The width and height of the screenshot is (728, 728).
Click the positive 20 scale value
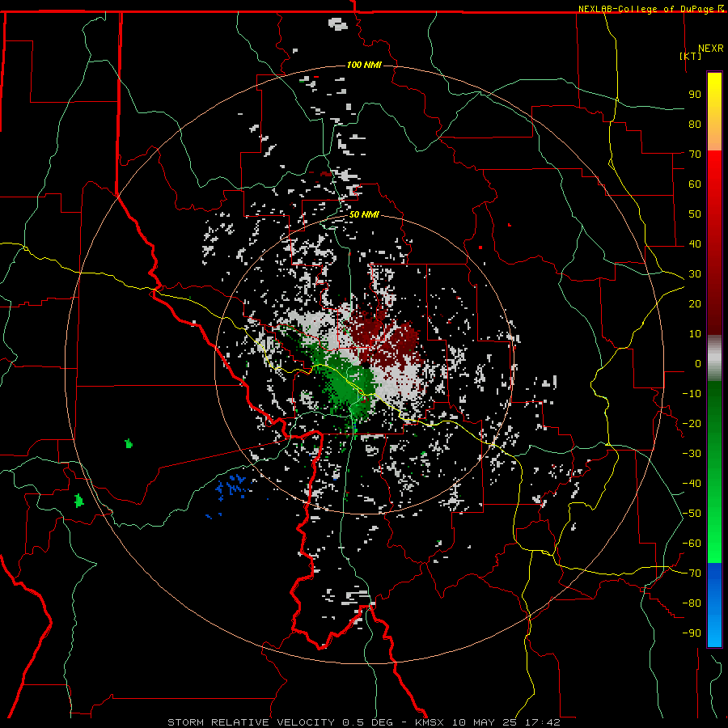[x=695, y=303]
